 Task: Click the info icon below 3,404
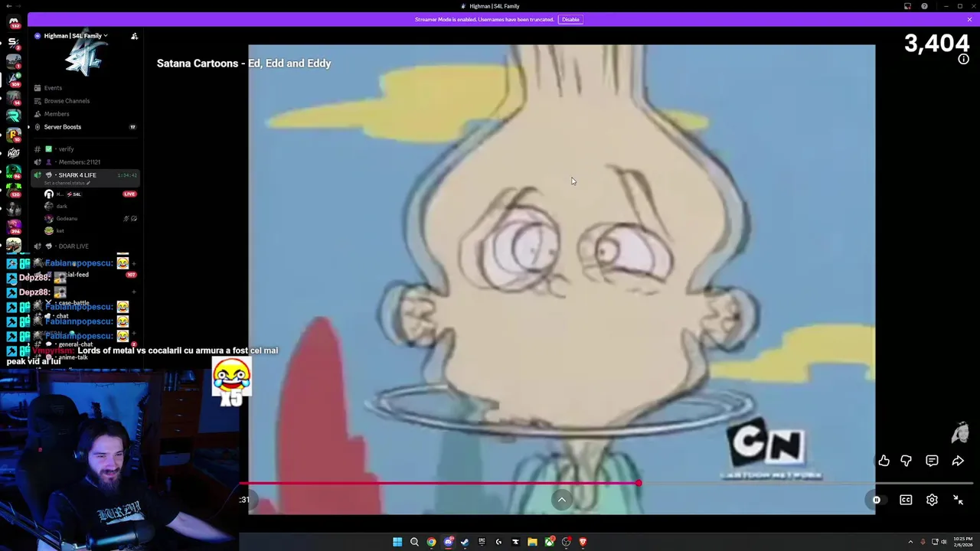click(963, 59)
